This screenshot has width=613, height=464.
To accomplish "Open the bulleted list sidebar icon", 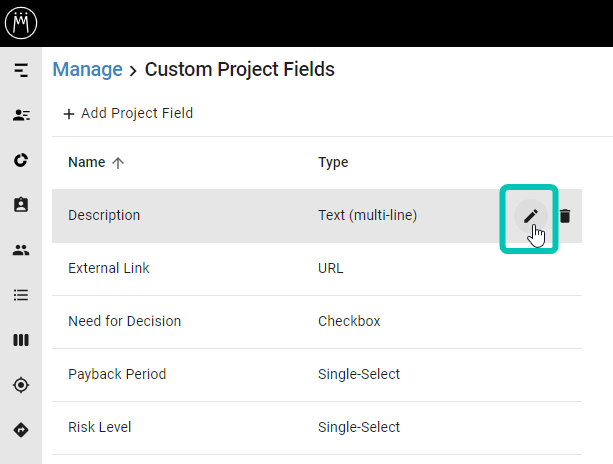I will point(21,295).
